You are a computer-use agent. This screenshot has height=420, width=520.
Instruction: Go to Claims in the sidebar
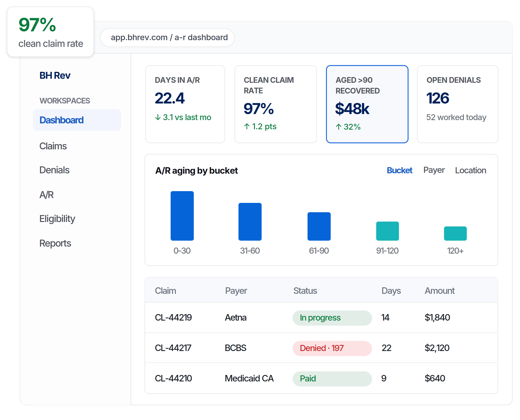click(x=53, y=146)
